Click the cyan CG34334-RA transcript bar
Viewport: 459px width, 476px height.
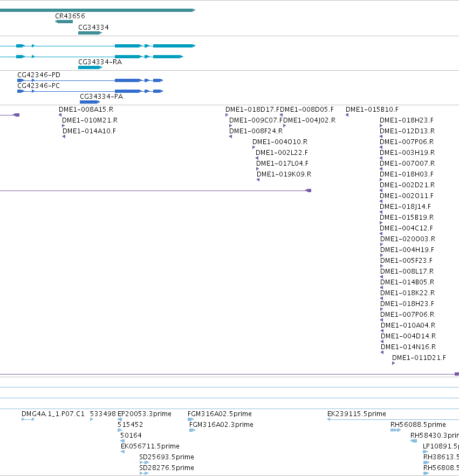(x=90, y=67)
